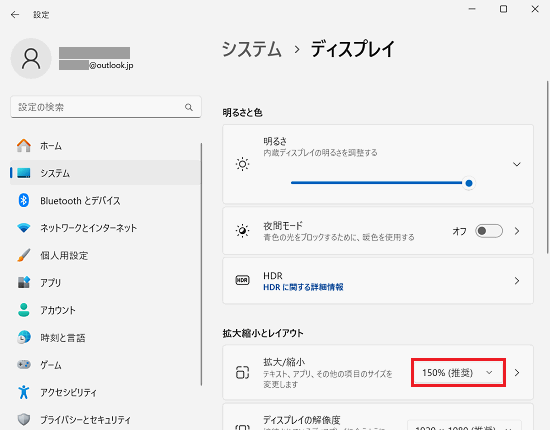Screen dimensions: 550x430
Task: Select アプリ in sidebar
Action: tap(105, 283)
